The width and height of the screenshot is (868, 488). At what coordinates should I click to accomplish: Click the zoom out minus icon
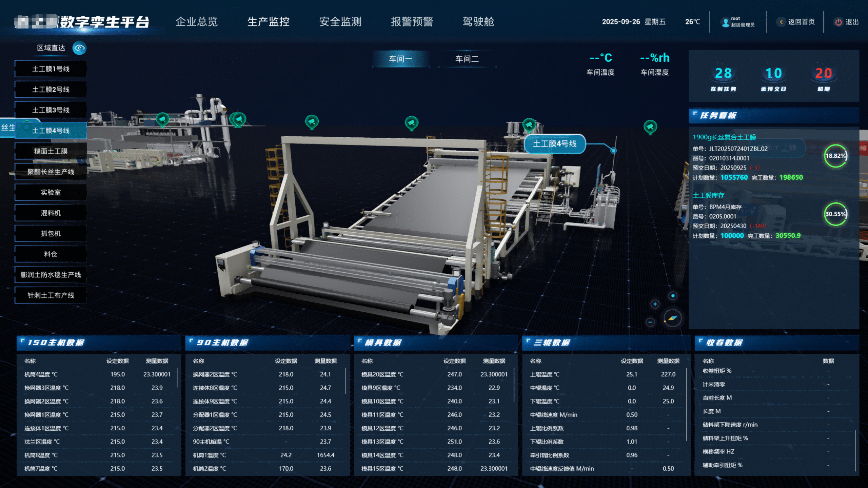point(650,322)
